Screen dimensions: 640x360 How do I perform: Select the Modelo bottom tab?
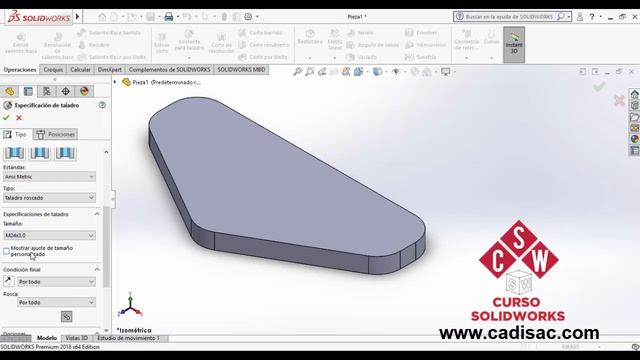(x=47, y=338)
